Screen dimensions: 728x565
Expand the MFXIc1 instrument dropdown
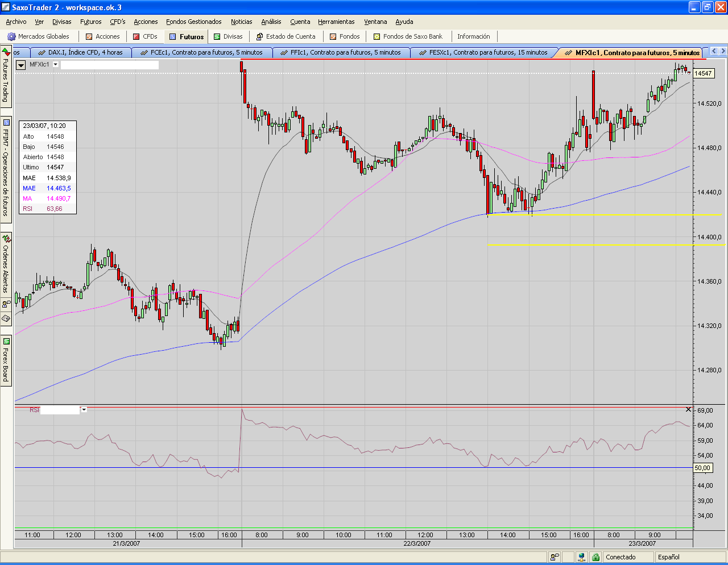56,65
